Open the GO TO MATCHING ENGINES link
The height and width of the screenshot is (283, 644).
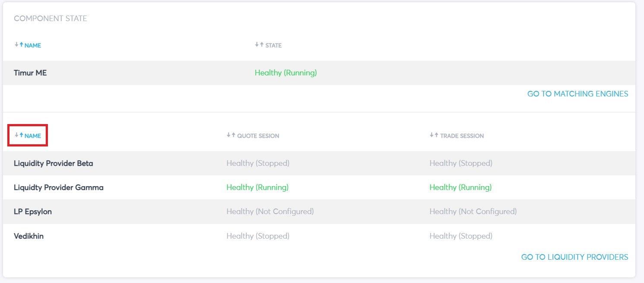(x=578, y=93)
